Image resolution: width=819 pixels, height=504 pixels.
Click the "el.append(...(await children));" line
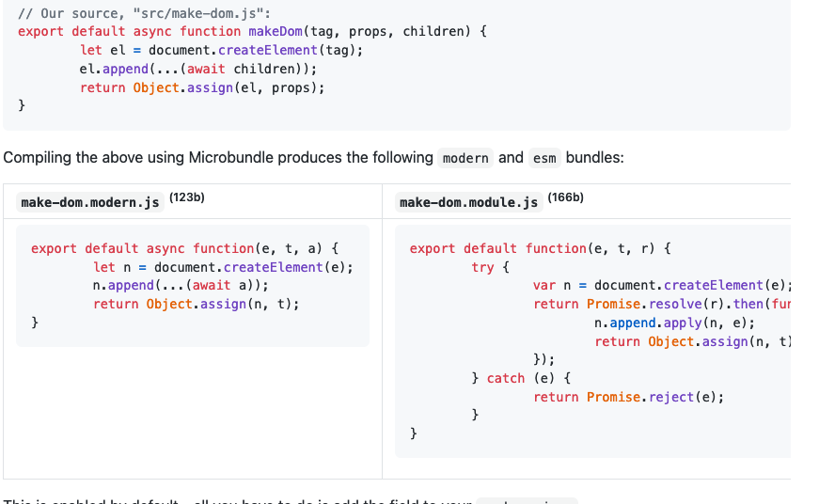[198, 69]
